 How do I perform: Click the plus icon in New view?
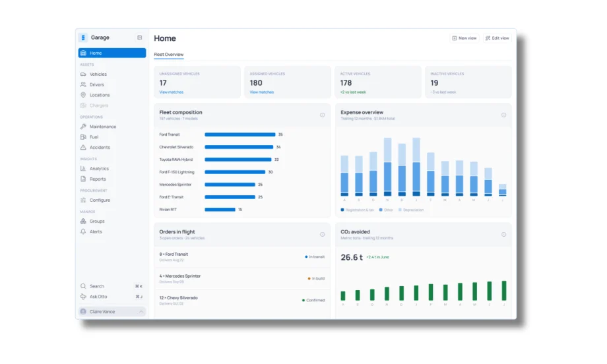click(455, 38)
